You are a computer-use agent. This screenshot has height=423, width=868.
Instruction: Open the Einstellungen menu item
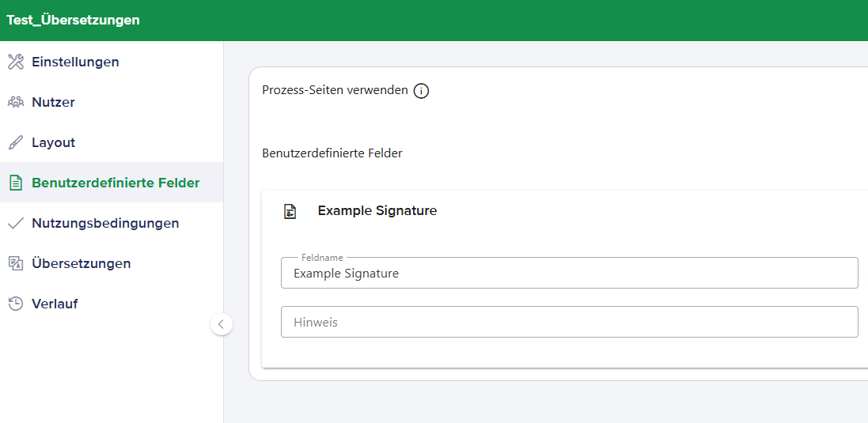[x=75, y=62]
